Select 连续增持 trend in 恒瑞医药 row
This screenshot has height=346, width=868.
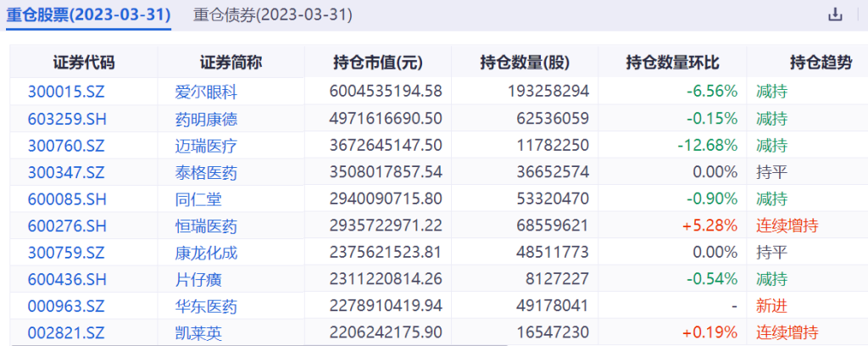(x=787, y=226)
